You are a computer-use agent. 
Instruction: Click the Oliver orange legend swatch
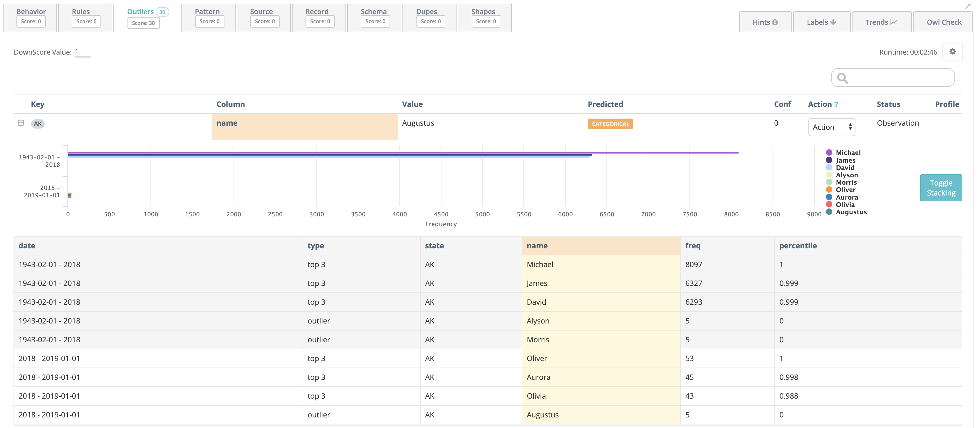point(829,189)
